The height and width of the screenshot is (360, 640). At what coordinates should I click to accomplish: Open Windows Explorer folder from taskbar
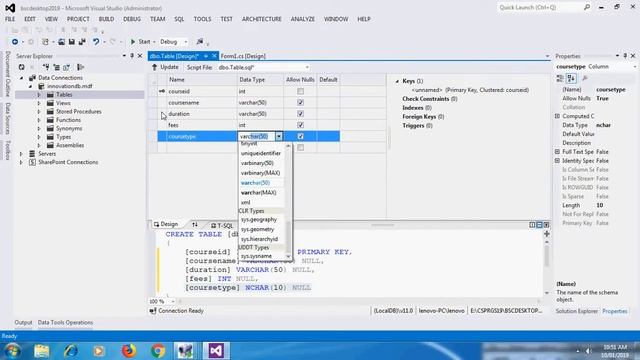click(42, 351)
